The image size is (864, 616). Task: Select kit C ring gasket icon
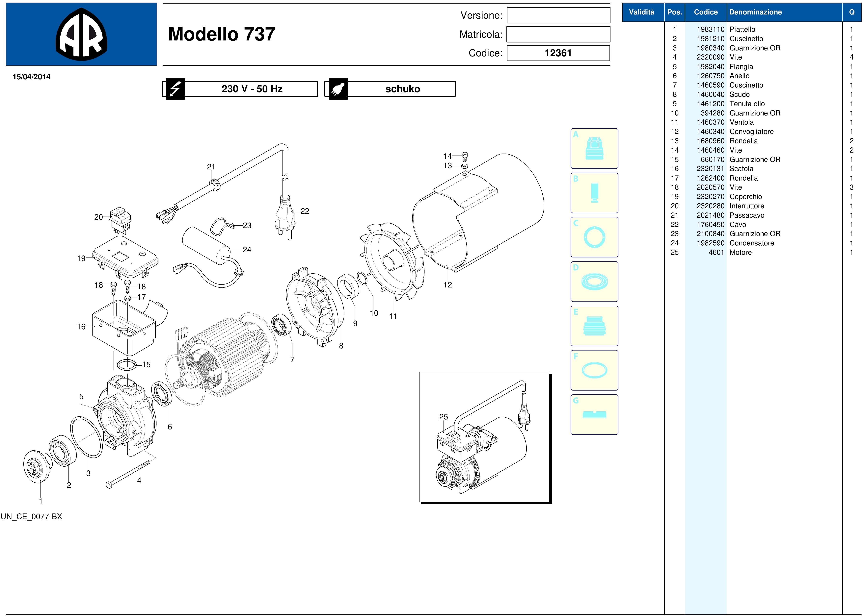(x=594, y=237)
